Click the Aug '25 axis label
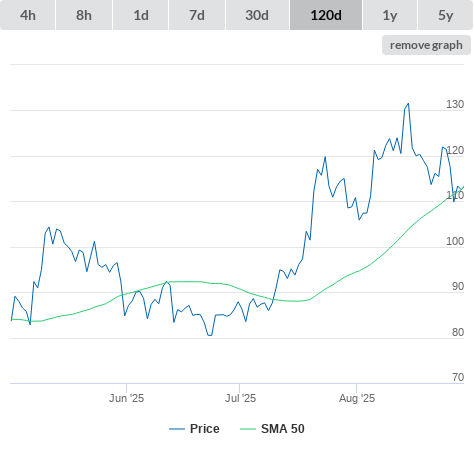Viewport: 474px width, 455px height. (x=357, y=398)
